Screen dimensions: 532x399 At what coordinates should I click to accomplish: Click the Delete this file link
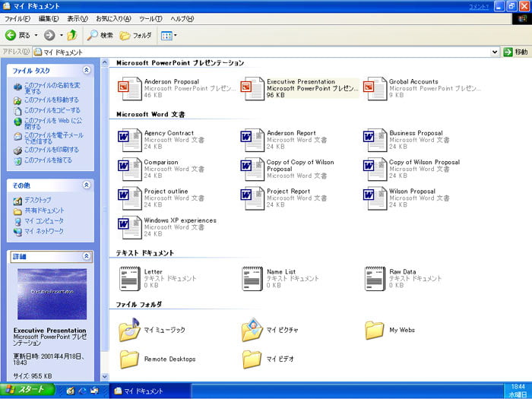point(48,160)
